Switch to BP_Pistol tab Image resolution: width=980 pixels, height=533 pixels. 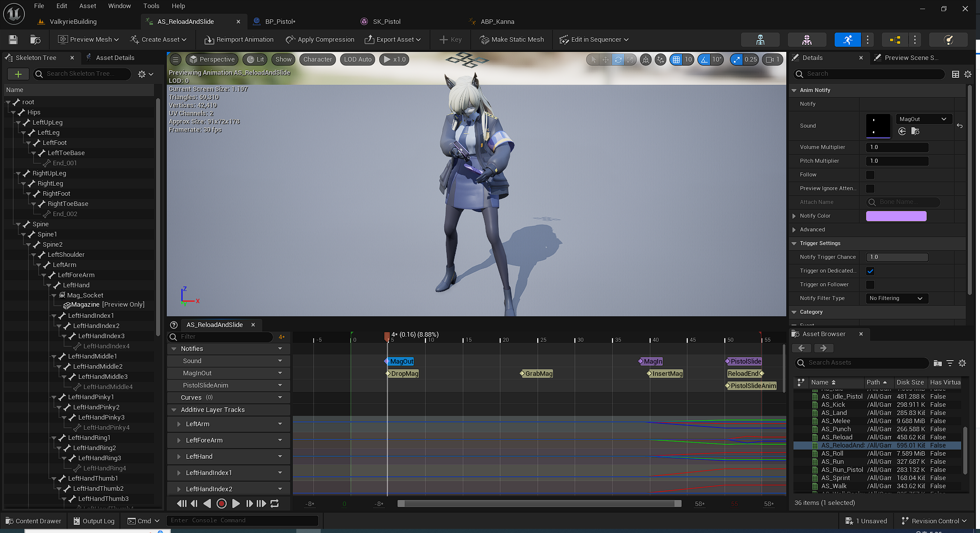280,22
